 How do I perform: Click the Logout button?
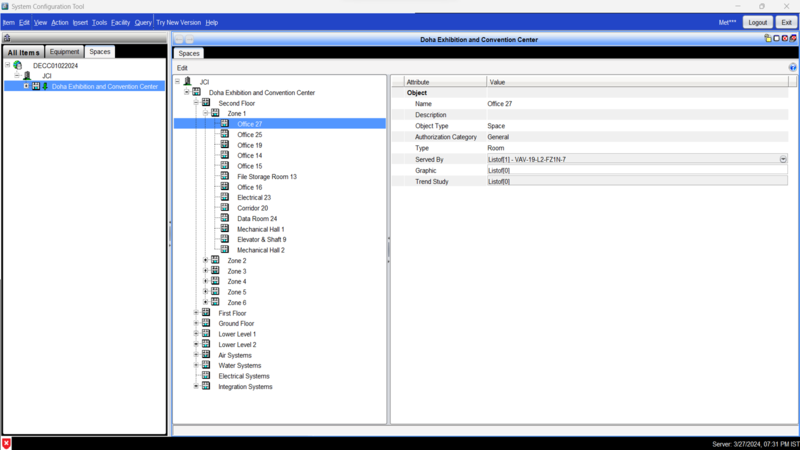(757, 22)
